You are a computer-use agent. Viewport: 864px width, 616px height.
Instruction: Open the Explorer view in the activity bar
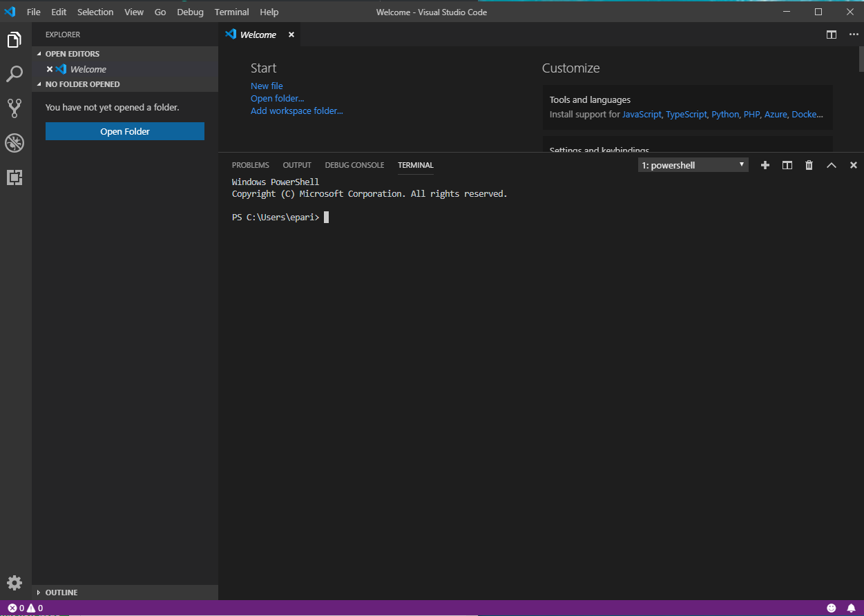(15, 40)
